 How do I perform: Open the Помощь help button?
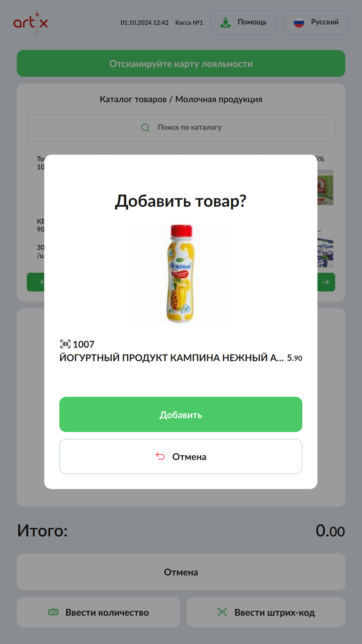tap(243, 22)
